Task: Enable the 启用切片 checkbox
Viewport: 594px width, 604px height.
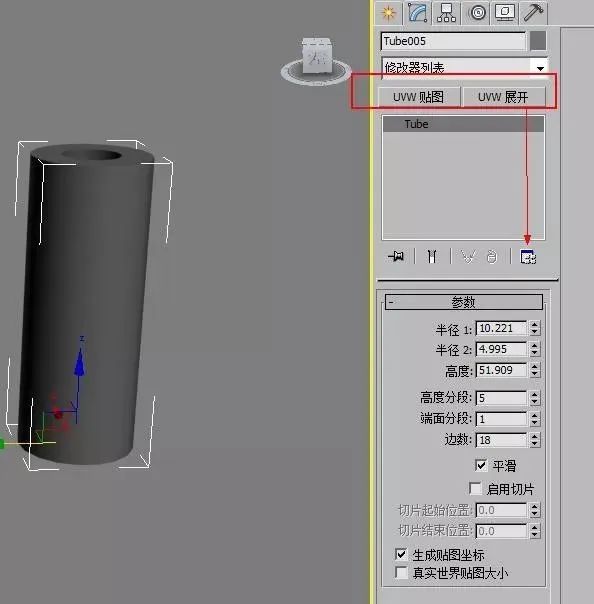Action: tap(475, 488)
